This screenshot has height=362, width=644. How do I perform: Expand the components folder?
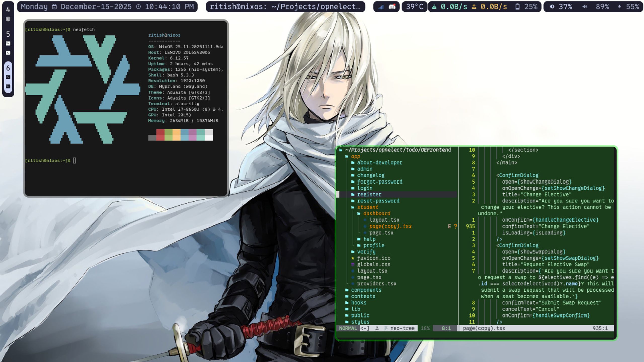[366, 290]
